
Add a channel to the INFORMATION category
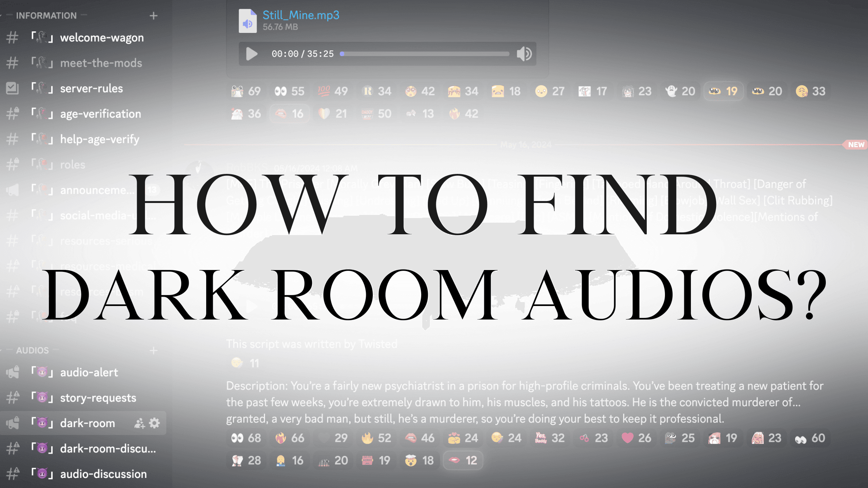coord(153,16)
